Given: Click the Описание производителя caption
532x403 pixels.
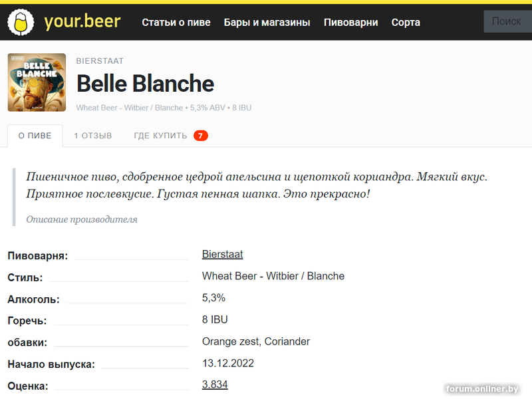Looking at the screenshot, I should (x=82, y=219).
